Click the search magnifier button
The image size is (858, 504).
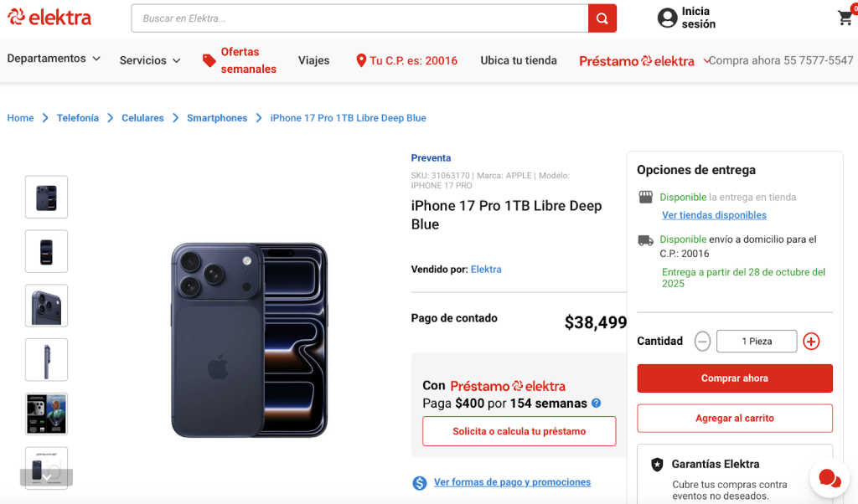[x=602, y=18]
